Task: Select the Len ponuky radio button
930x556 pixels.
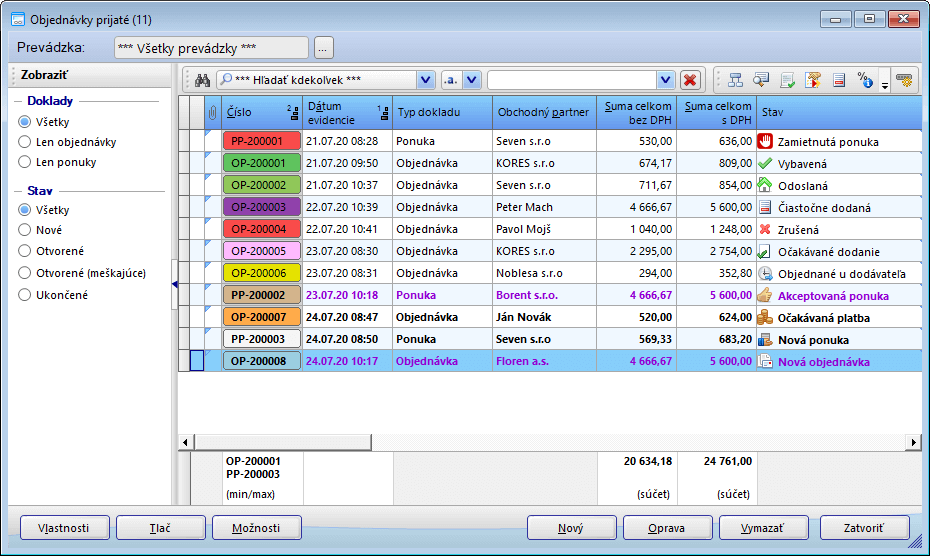Action: point(25,161)
